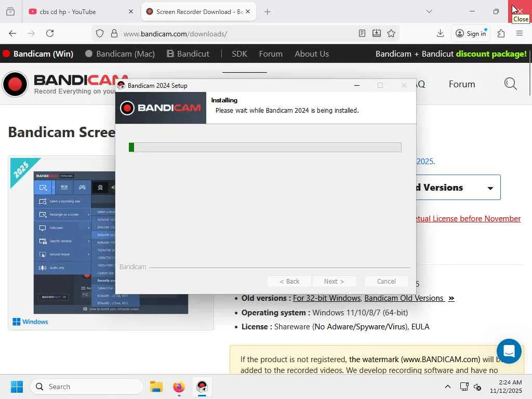Minimize the Bandicam 2024 Setup window
This screenshot has width=532, height=399.
[356, 86]
